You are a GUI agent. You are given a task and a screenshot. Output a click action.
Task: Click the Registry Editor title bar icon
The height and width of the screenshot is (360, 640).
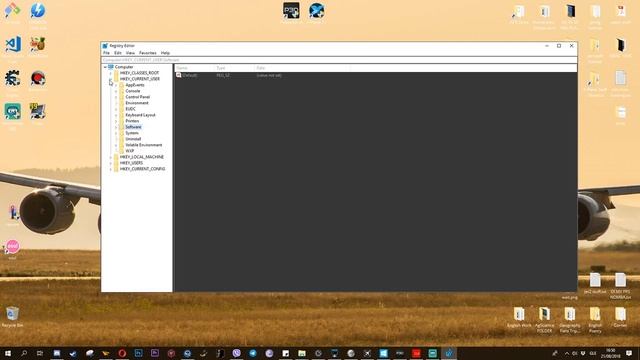(x=105, y=46)
